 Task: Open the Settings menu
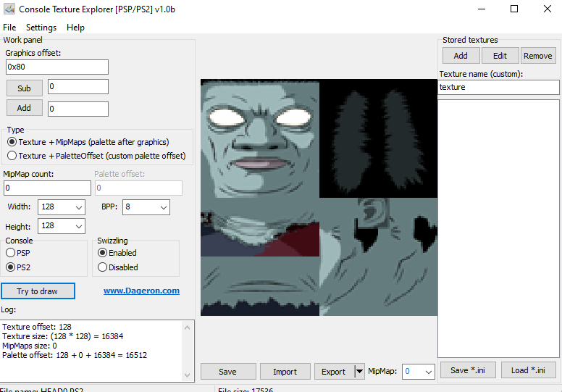[x=41, y=28]
